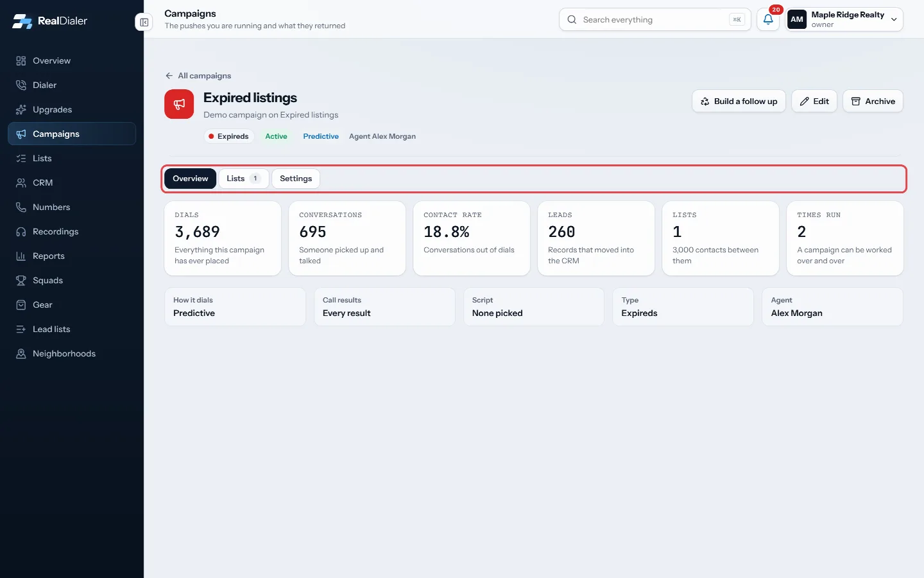This screenshot has width=924, height=578.
Task: Open the Lists checklist icon in sidebar
Action: coord(21,159)
